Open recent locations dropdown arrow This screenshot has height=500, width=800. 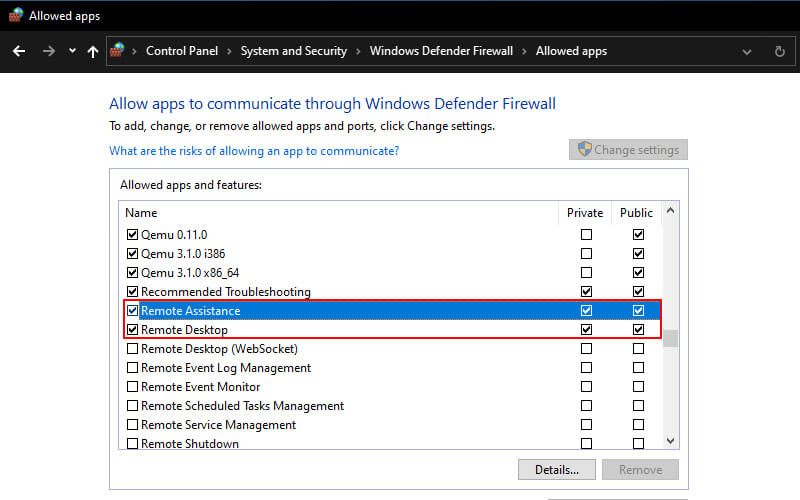tap(72, 51)
